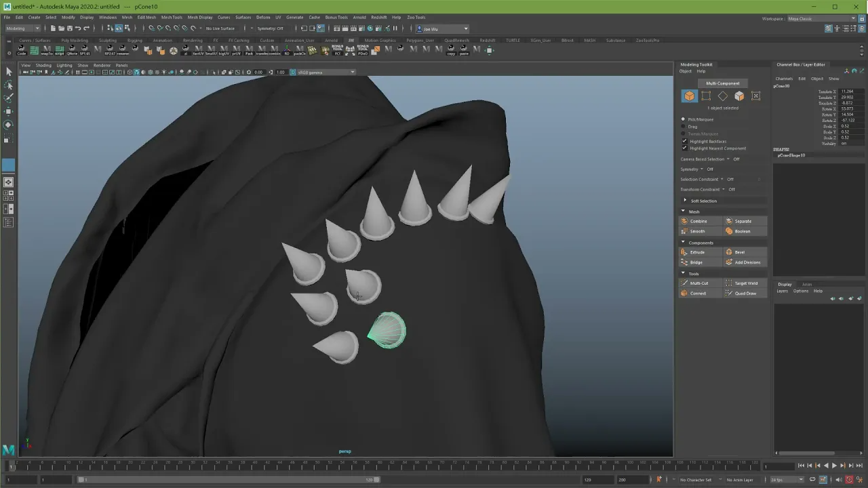868x488 pixels.
Task: Click the New Scene icon
Action: coord(53,28)
